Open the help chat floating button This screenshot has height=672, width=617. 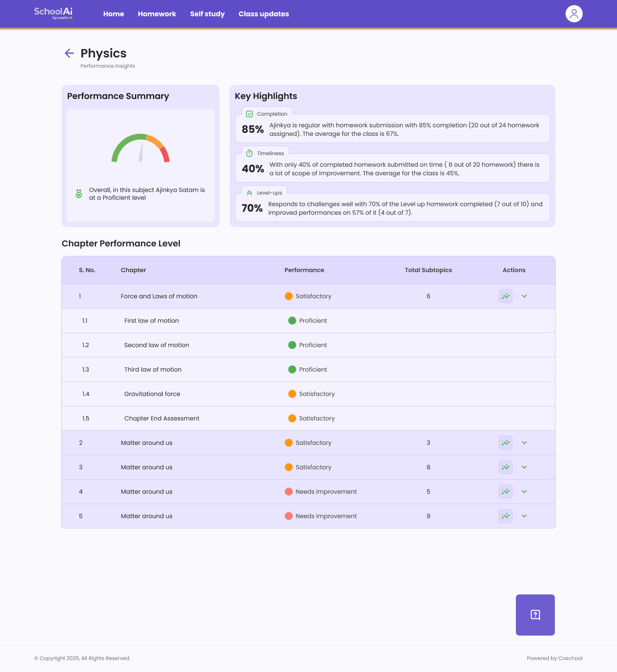click(x=535, y=615)
